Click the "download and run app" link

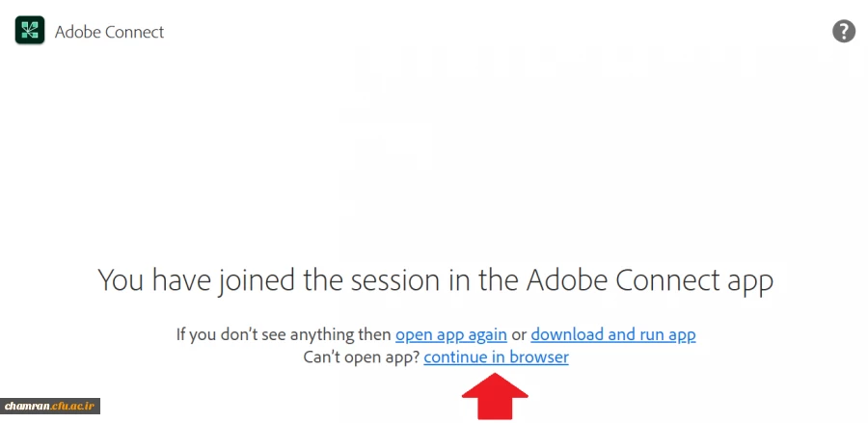[x=612, y=334]
